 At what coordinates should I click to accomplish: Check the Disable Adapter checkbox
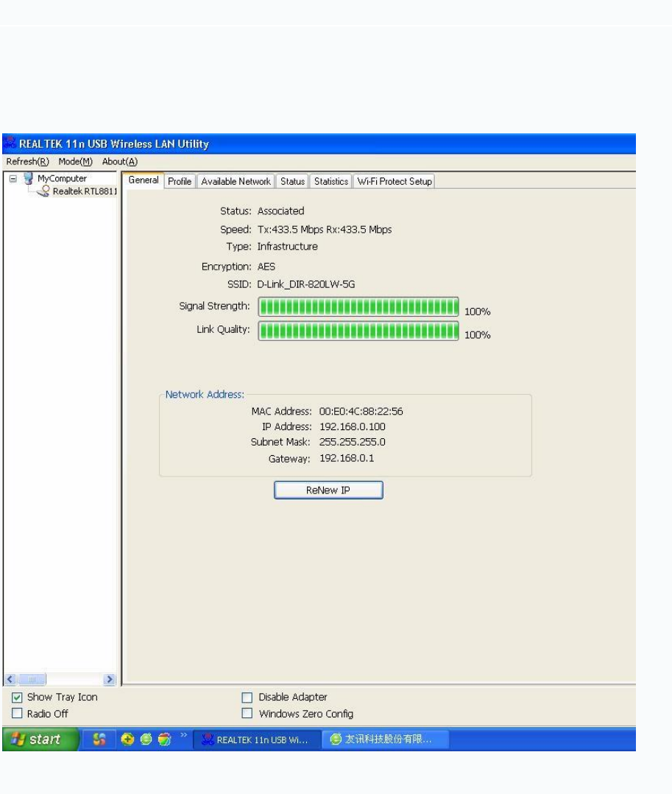[247, 698]
